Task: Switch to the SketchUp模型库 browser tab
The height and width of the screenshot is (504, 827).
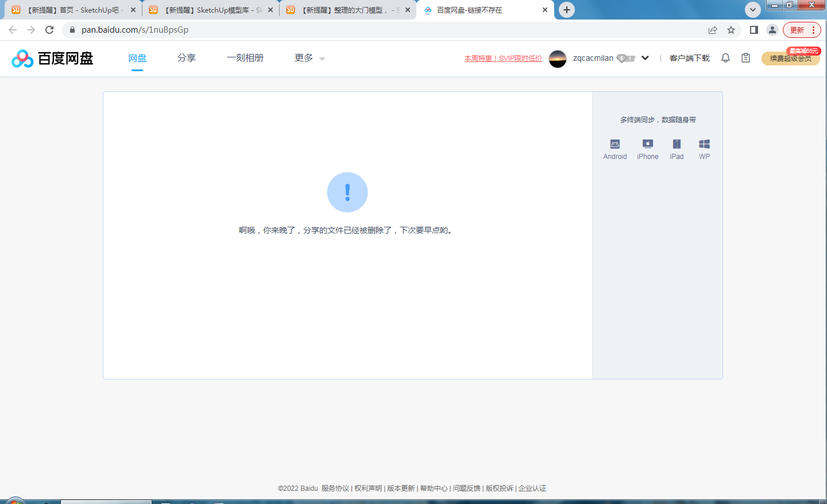Action: [x=207, y=10]
